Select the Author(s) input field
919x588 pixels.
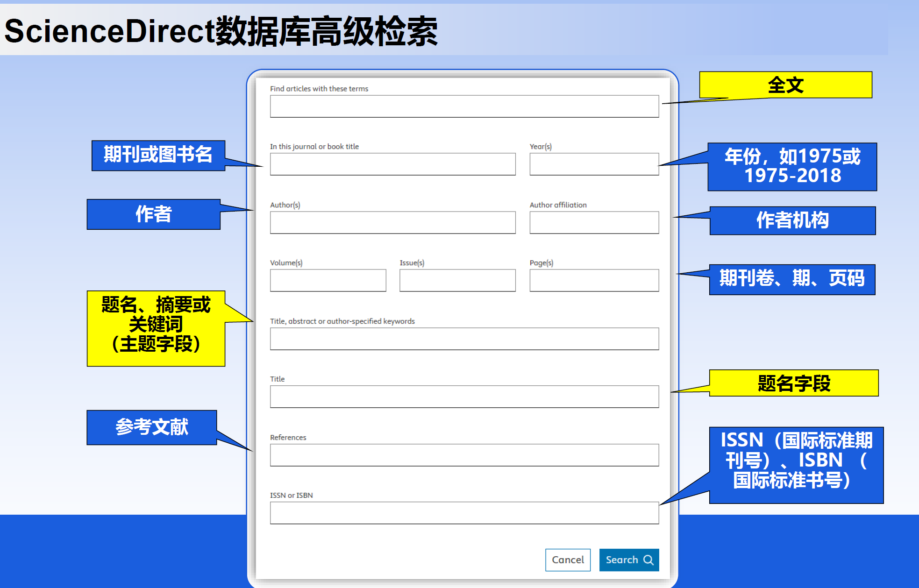(x=392, y=222)
